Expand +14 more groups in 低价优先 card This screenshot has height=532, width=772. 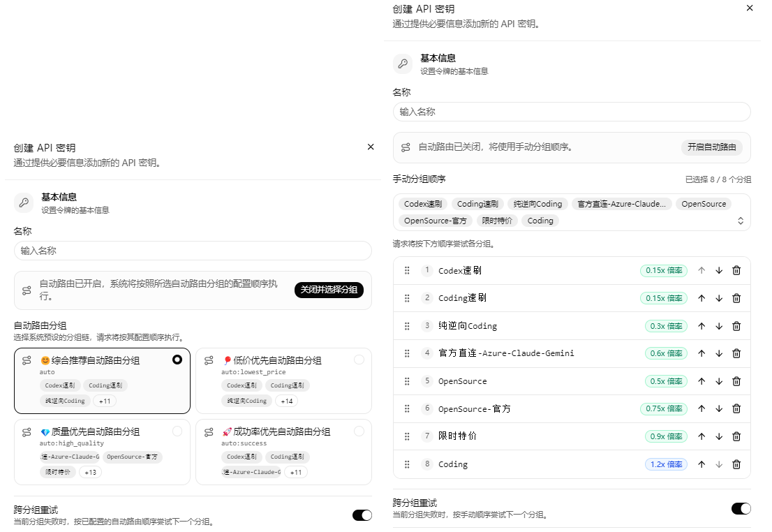click(x=287, y=401)
